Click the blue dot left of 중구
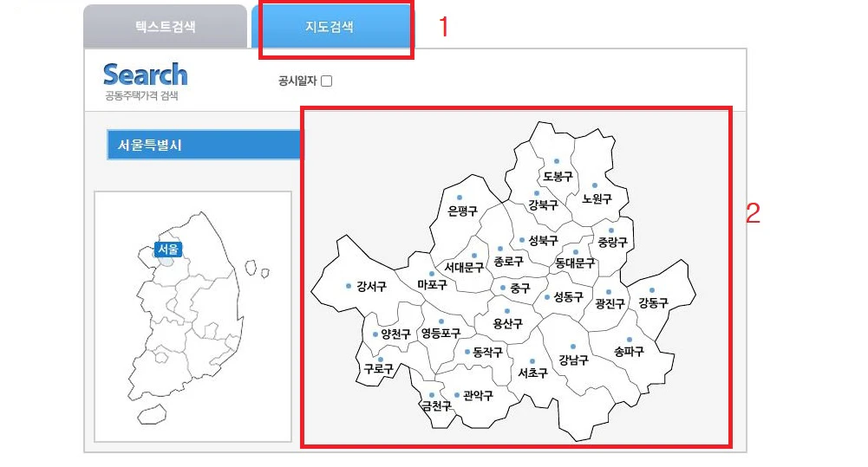This screenshot has height=467, width=868. pos(503,288)
